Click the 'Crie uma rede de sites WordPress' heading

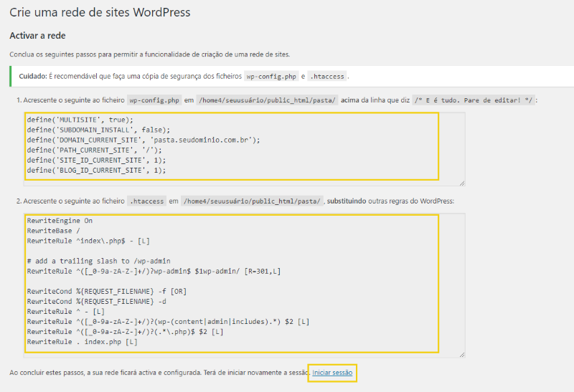pos(100,12)
